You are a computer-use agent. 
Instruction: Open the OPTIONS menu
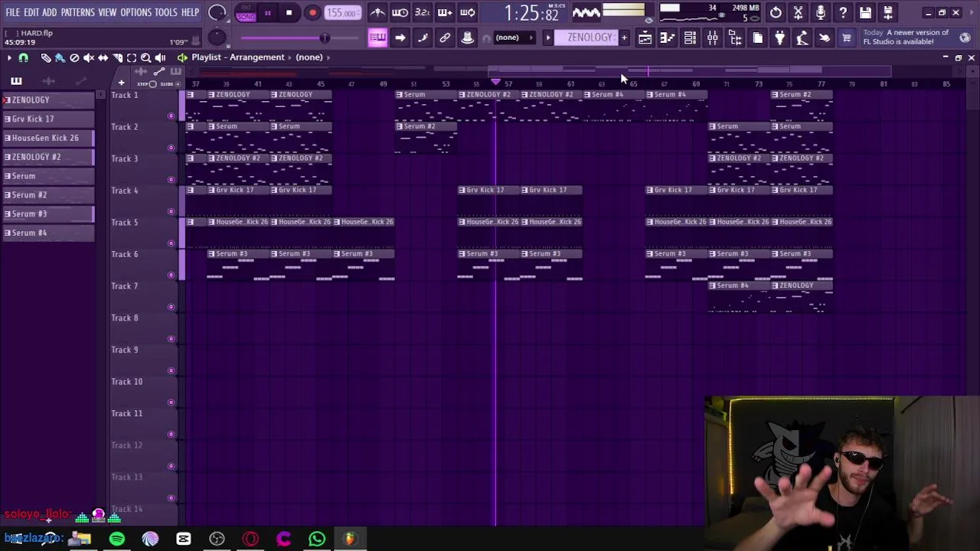pos(136,13)
